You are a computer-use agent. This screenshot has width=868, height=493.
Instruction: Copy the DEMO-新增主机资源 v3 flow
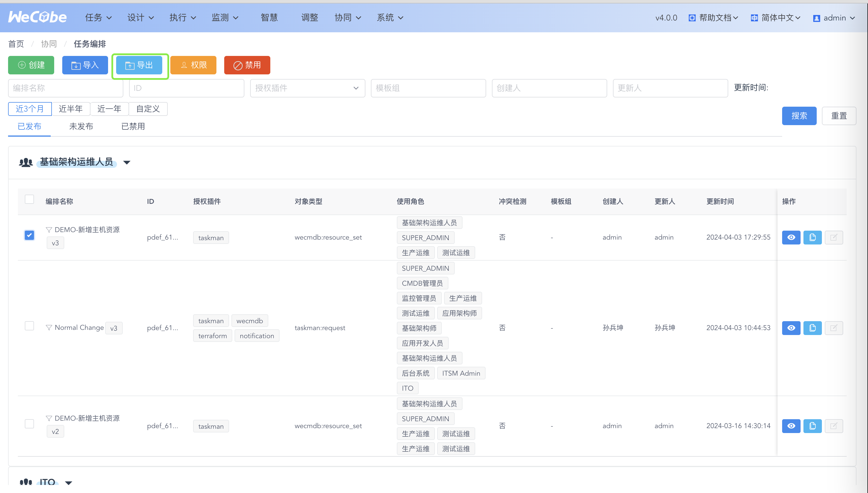(x=812, y=237)
